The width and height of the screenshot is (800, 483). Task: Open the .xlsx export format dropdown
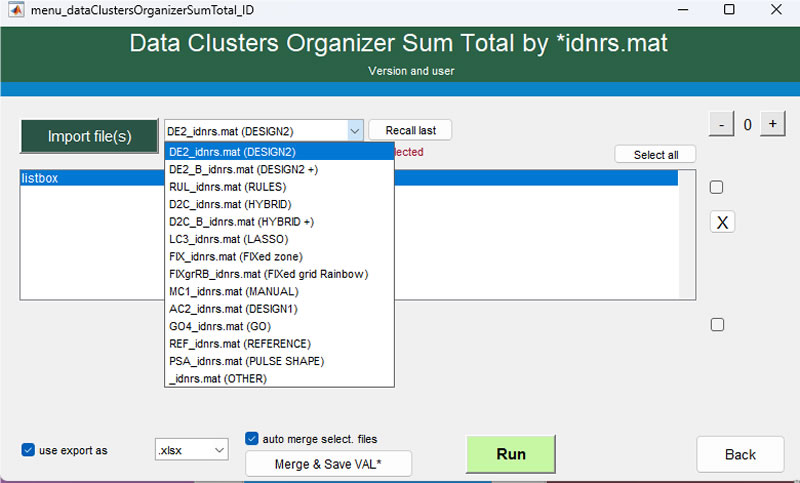(192, 451)
